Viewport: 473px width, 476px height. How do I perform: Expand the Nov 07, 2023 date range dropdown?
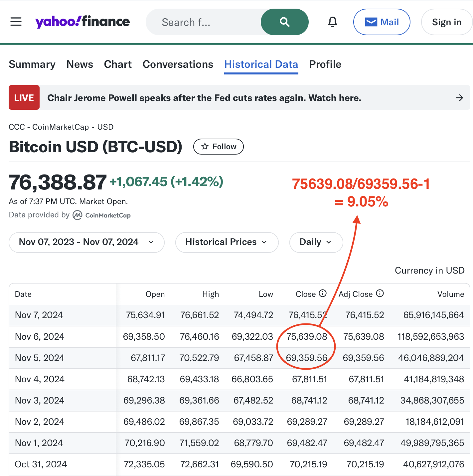click(86, 242)
